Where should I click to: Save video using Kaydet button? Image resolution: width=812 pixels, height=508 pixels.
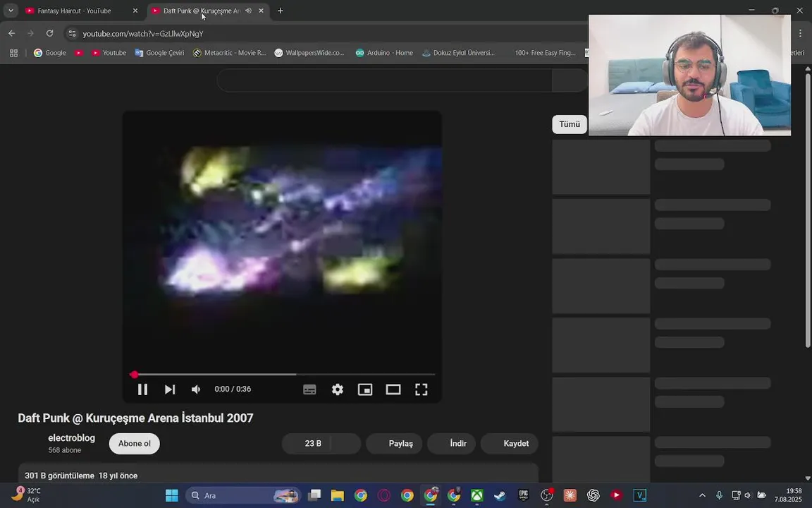(509, 444)
